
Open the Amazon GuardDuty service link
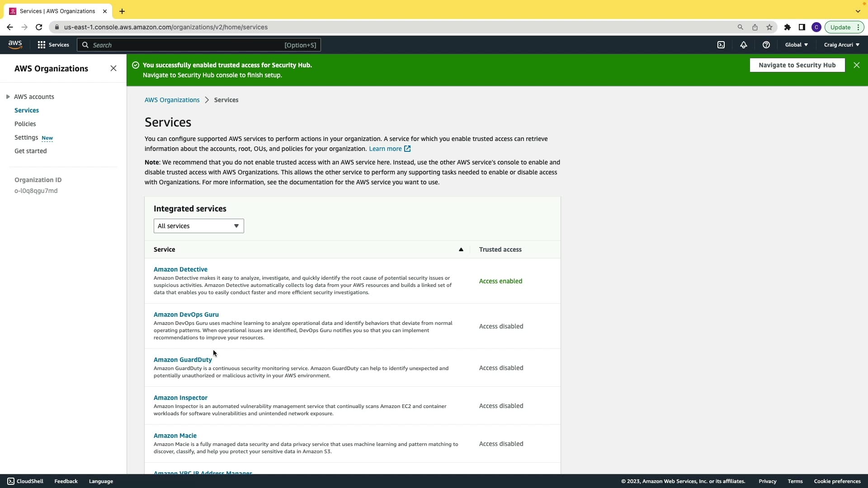coord(183,360)
